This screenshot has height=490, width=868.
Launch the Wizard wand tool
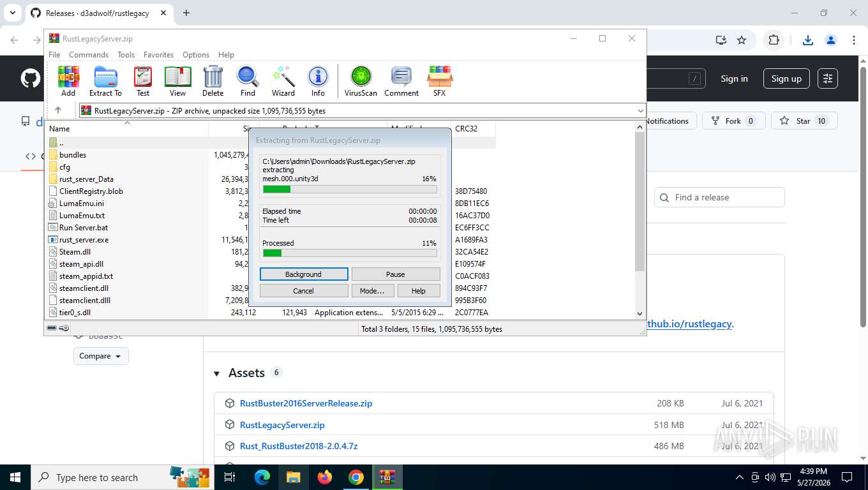point(283,81)
